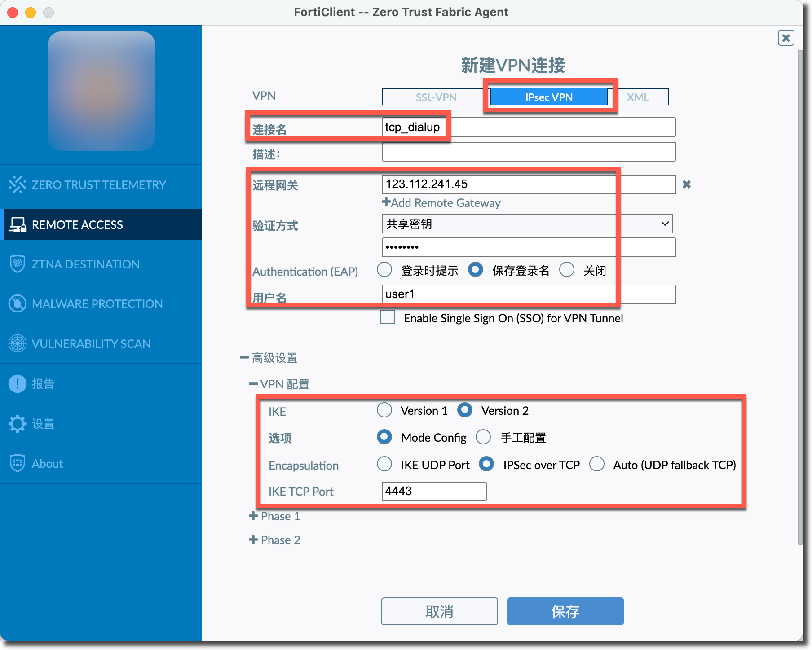Click the 设置 gear icon
812x650 pixels.
pos(18,424)
